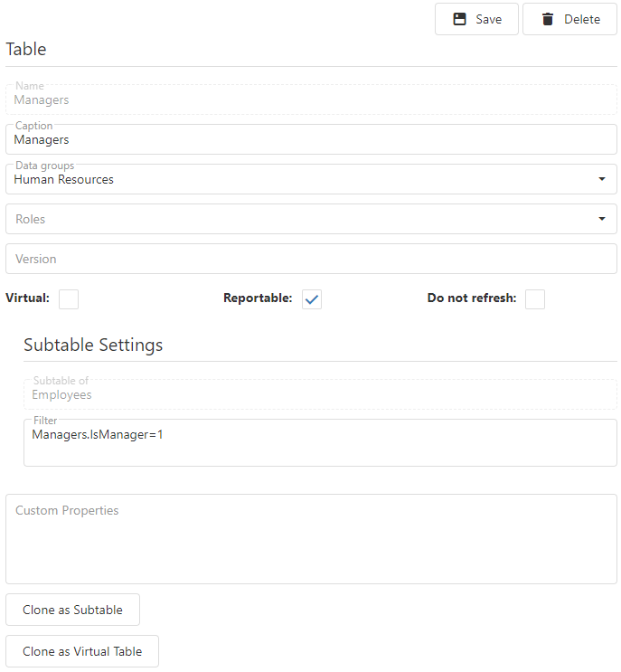Click Clone as Subtable button
This screenshot has width=621, height=672.
[x=73, y=610]
